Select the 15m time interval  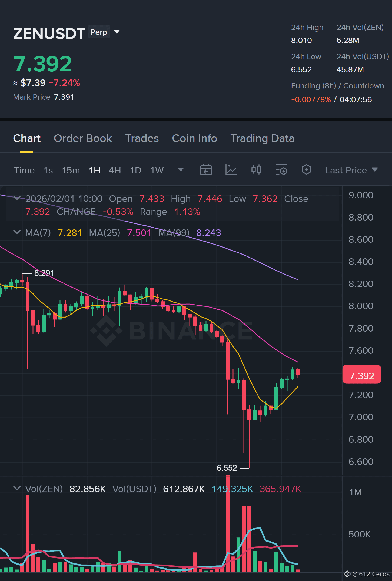click(x=71, y=170)
